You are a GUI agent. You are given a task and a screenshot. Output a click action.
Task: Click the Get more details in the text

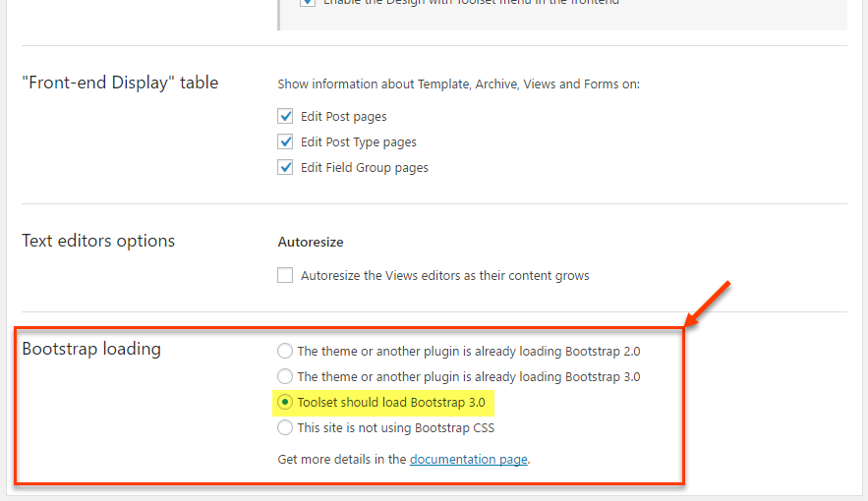[x=342, y=459]
